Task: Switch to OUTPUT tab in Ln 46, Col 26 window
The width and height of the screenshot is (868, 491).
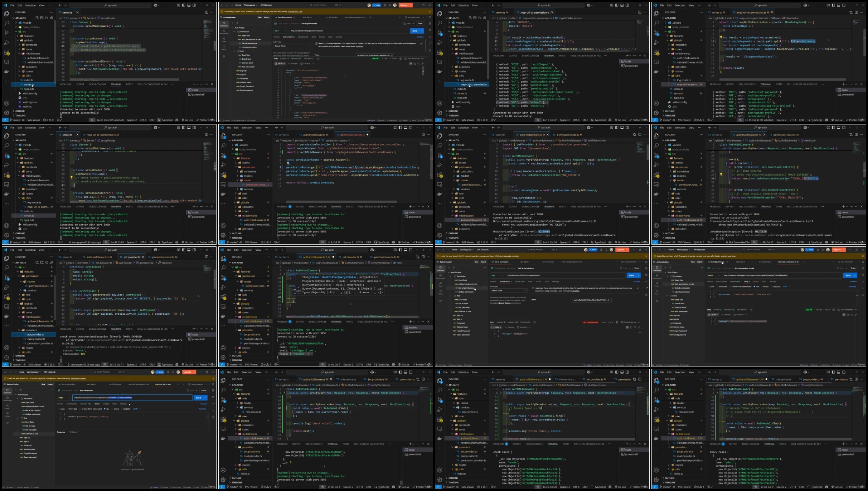Action: [x=517, y=444]
